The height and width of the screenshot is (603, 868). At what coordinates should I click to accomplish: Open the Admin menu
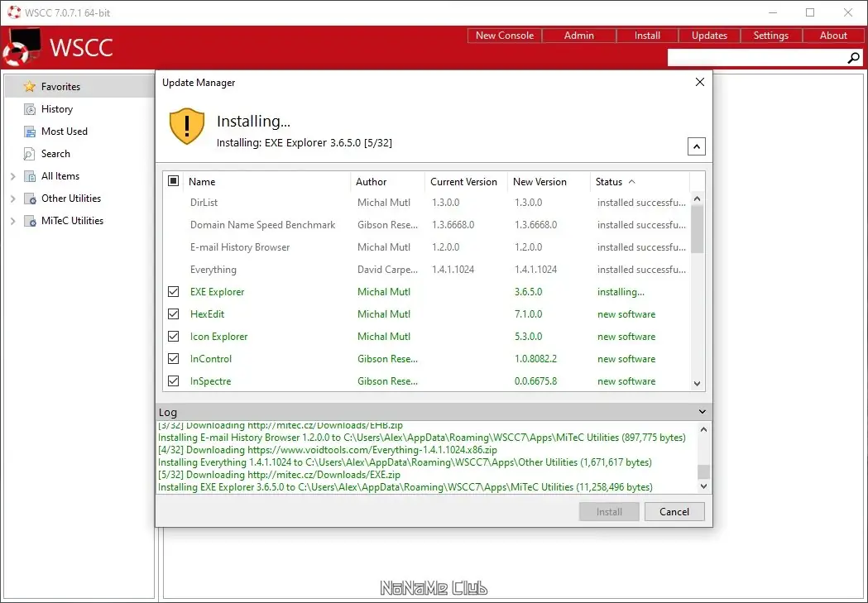(x=579, y=36)
